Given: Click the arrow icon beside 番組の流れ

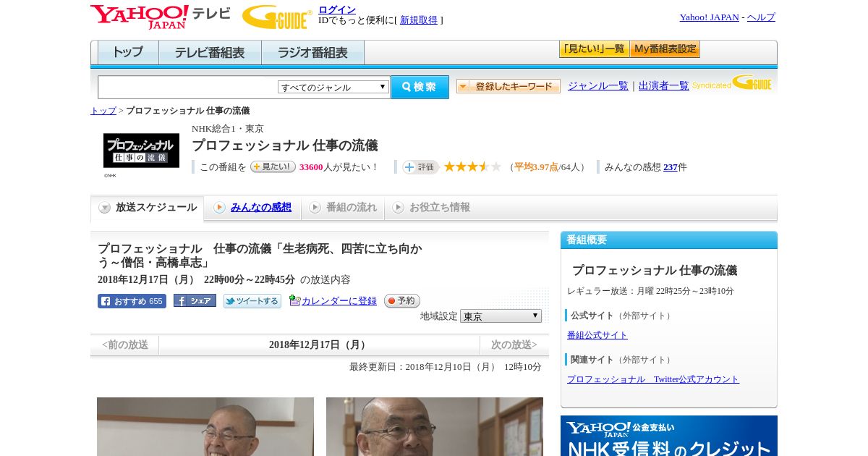Looking at the screenshot, I should [315, 208].
